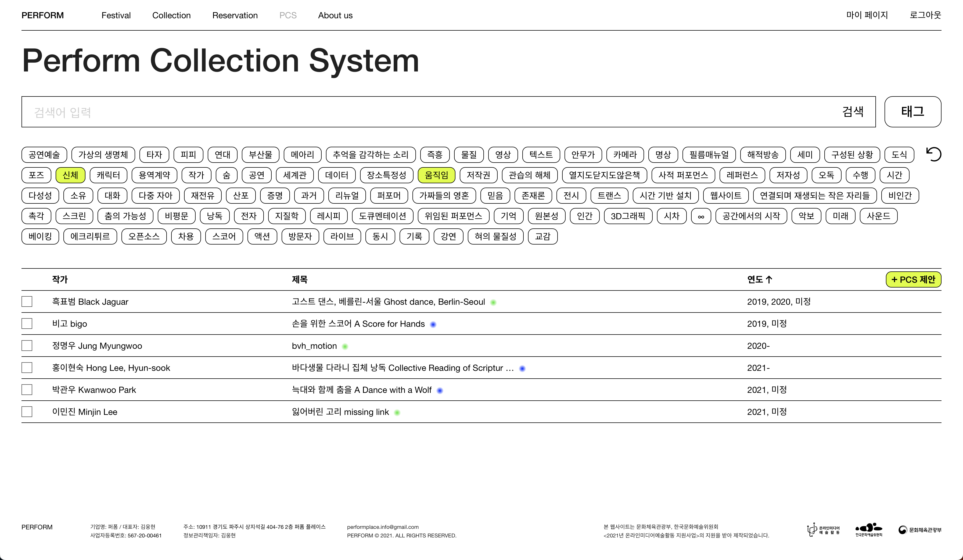This screenshot has width=963, height=560.
Task: Check the box for 흑표범 Black Jaguar row
Action: [x=27, y=301]
